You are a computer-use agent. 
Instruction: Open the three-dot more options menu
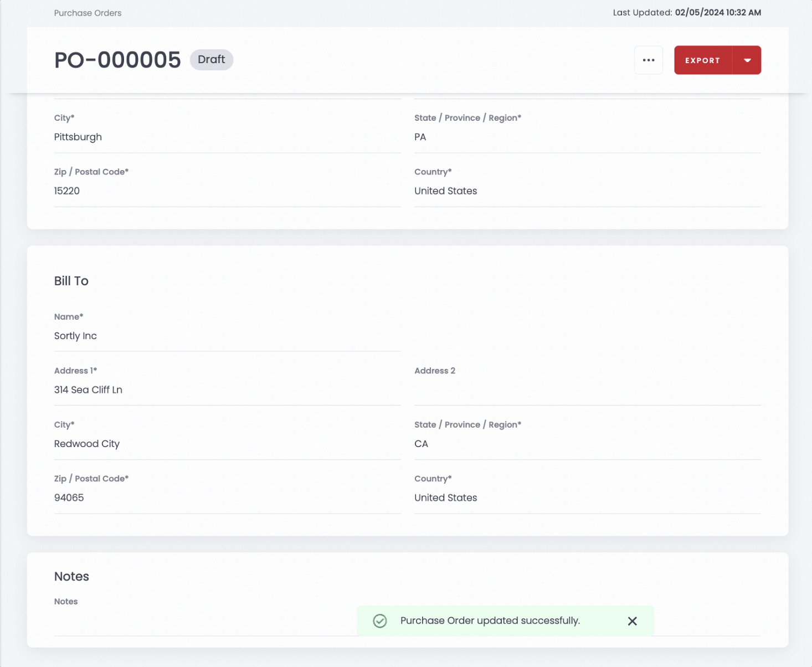pyautogui.click(x=648, y=60)
